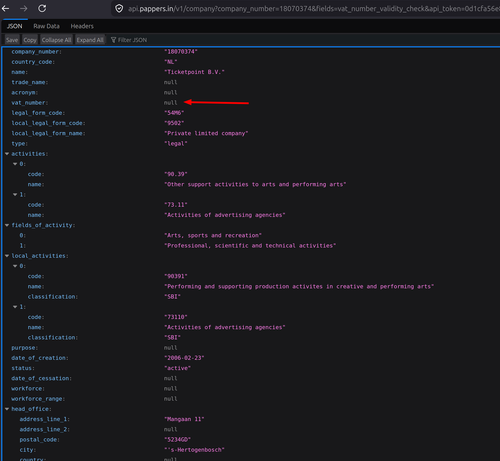Open the shield tracking protection icon
This screenshot has width=500, height=461.
pyautogui.click(x=119, y=9)
